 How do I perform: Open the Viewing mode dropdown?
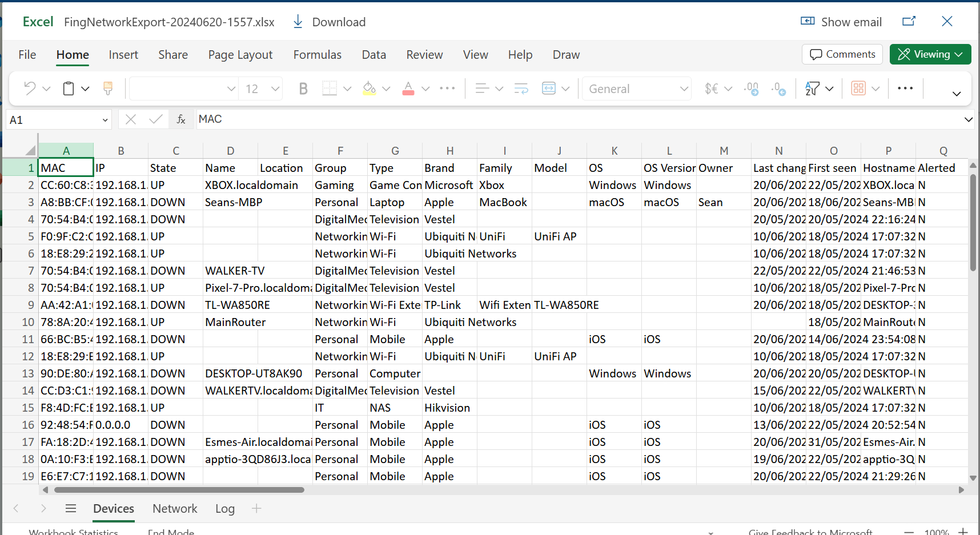[x=930, y=54]
